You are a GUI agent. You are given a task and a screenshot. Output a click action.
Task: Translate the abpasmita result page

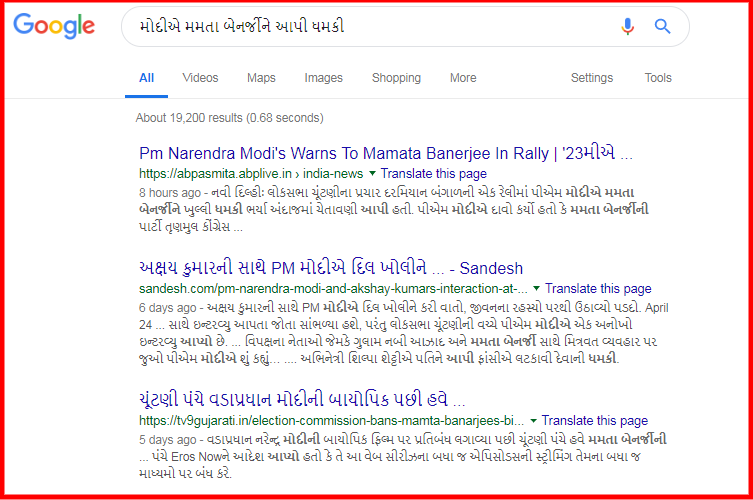click(434, 173)
